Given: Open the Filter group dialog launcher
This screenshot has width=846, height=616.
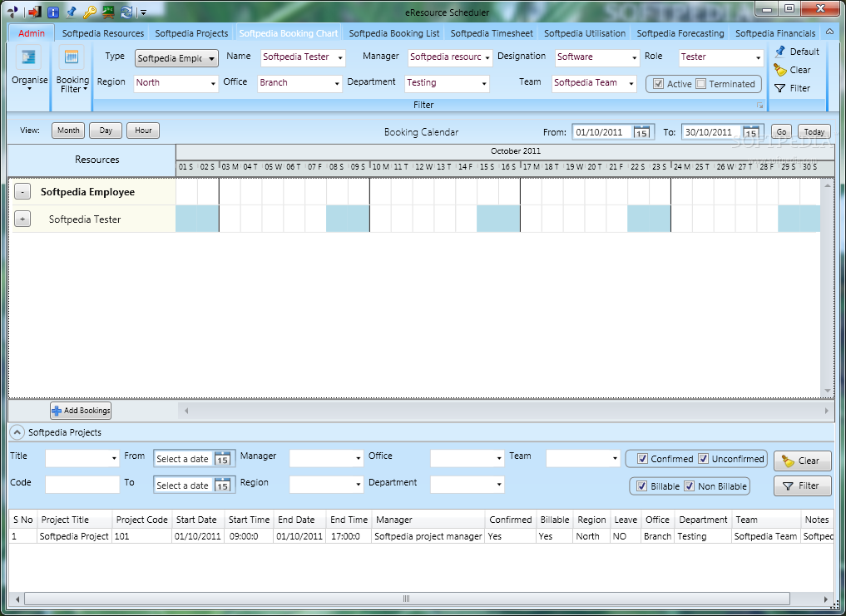Looking at the screenshot, I should coord(760,106).
